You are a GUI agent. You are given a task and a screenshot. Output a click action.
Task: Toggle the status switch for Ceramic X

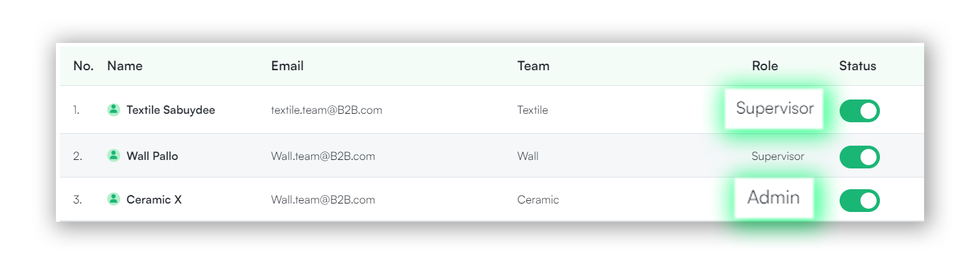859,200
